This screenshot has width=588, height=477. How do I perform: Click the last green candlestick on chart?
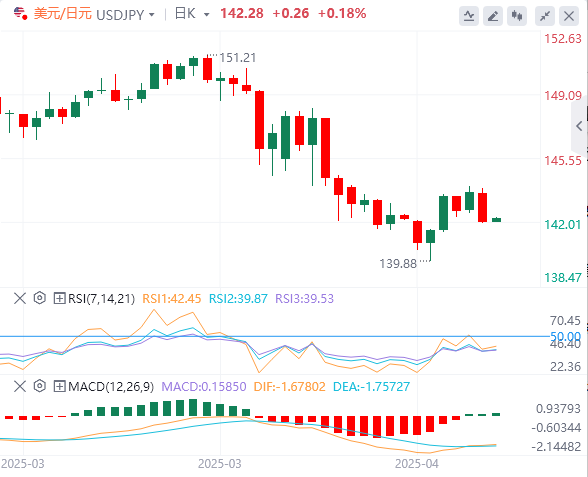(496, 220)
